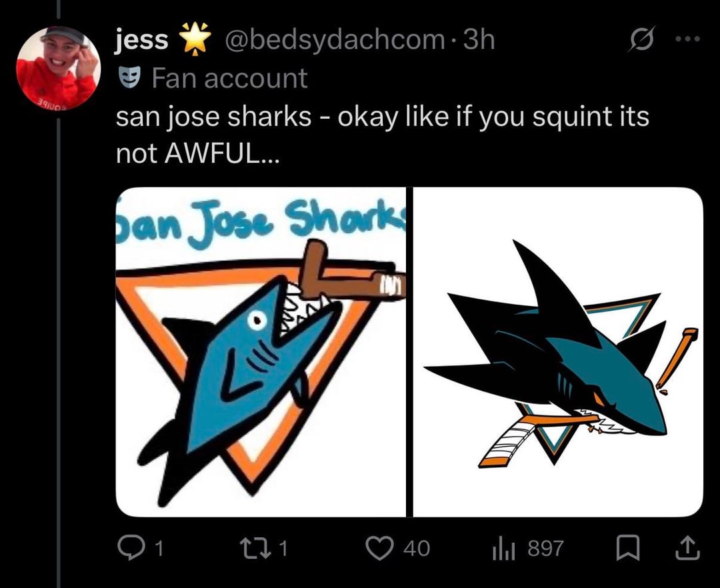Open the official Sharks logo image
This screenshot has height=588, width=720.
558,351
